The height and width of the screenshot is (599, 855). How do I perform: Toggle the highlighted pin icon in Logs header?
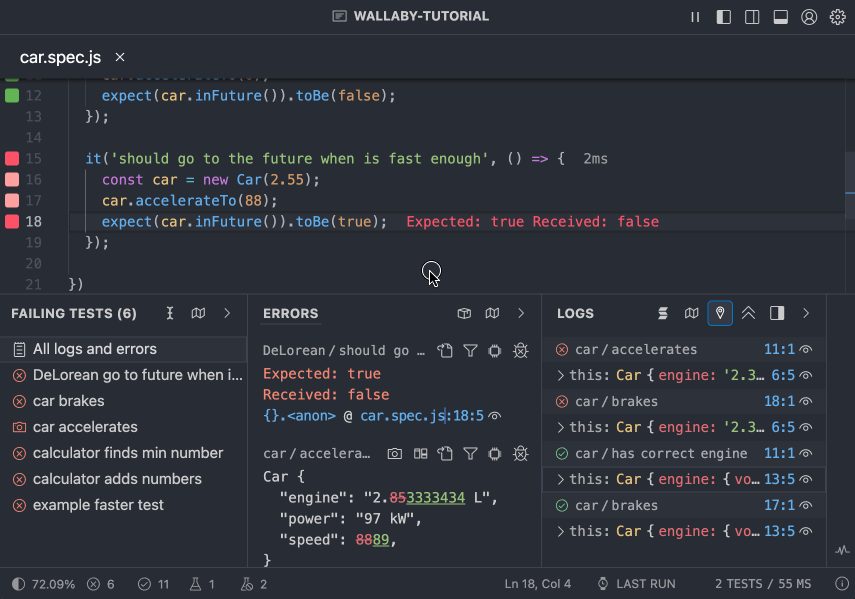point(720,313)
